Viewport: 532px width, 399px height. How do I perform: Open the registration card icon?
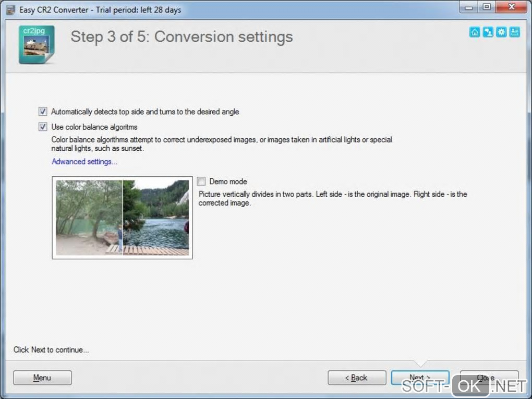(514, 32)
